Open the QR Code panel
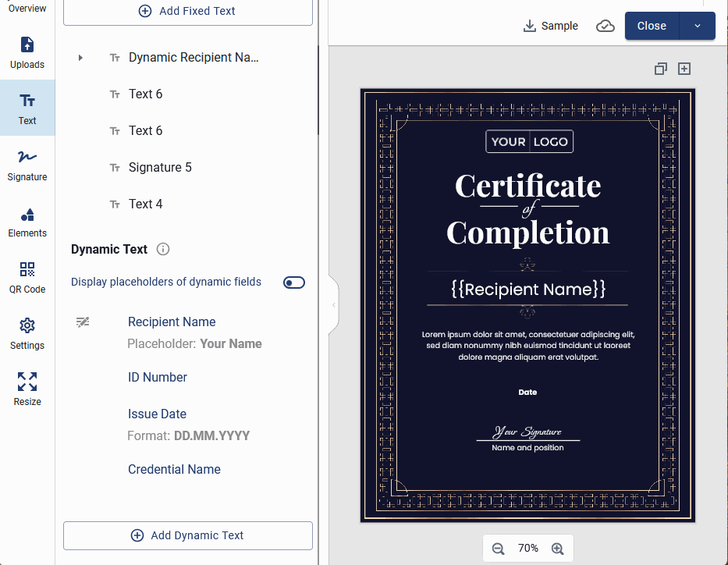Viewport: 728px width, 565px height. pyautogui.click(x=27, y=278)
